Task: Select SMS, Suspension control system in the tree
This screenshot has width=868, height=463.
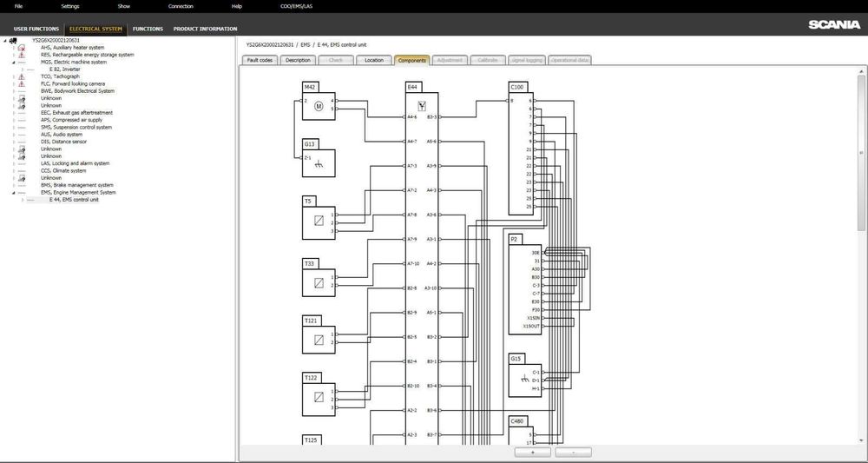Action: 76,128
